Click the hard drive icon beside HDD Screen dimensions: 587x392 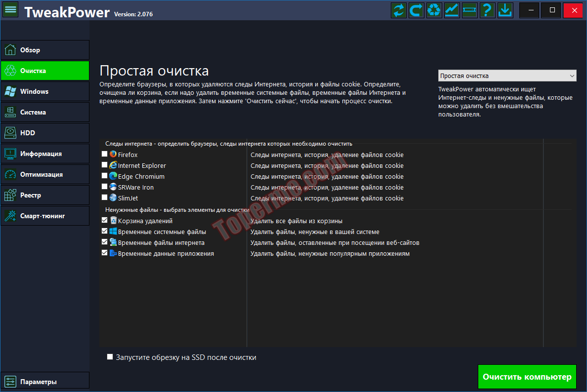(10, 133)
